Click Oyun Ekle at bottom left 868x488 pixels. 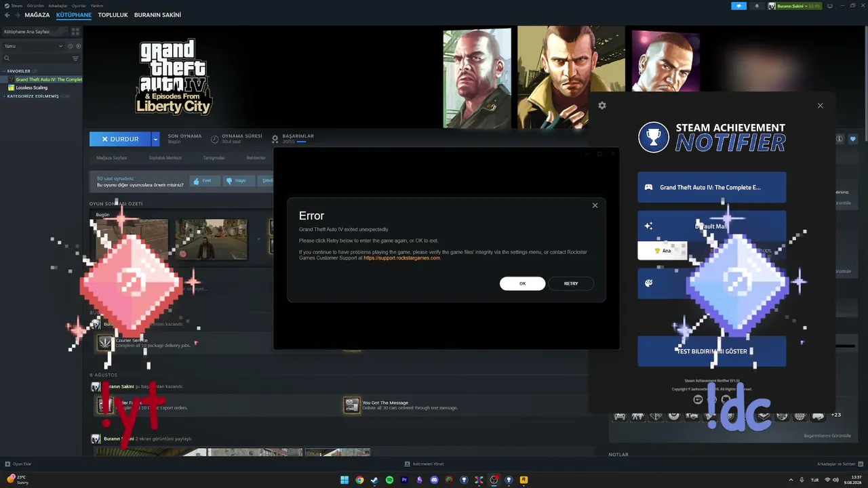click(x=18, y=464)
